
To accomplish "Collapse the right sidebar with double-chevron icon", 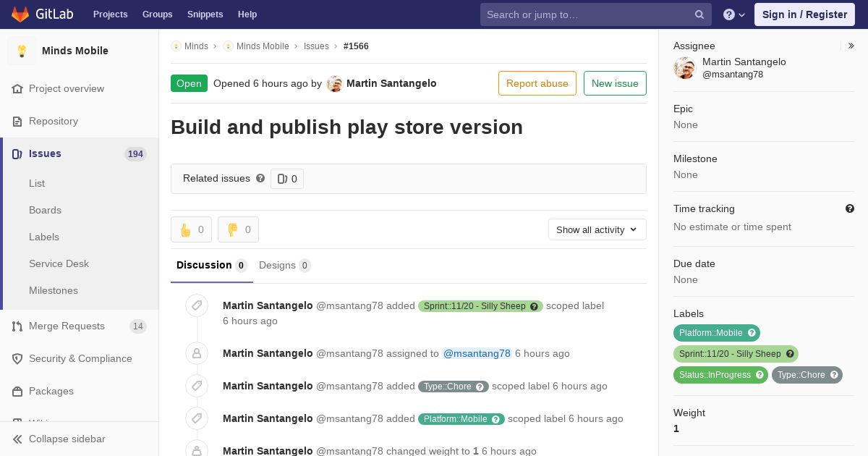I will coord(851,46).
